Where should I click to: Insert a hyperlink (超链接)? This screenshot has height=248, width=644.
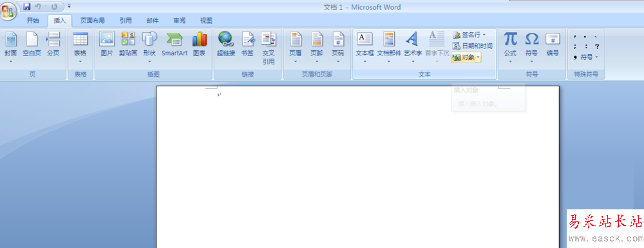[x=225, y=44]
